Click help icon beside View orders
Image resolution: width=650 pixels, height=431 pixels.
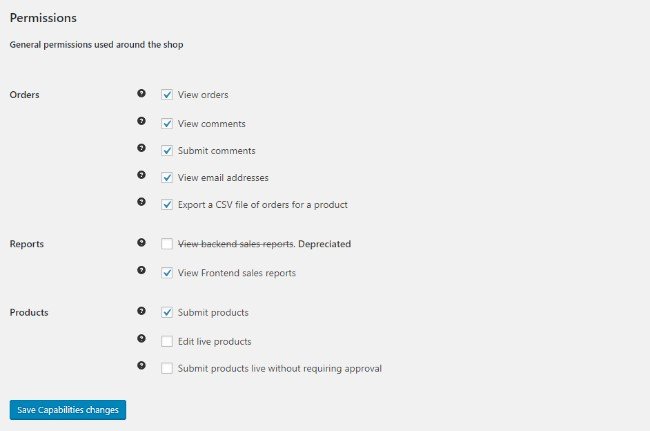(x=141, y=93)
